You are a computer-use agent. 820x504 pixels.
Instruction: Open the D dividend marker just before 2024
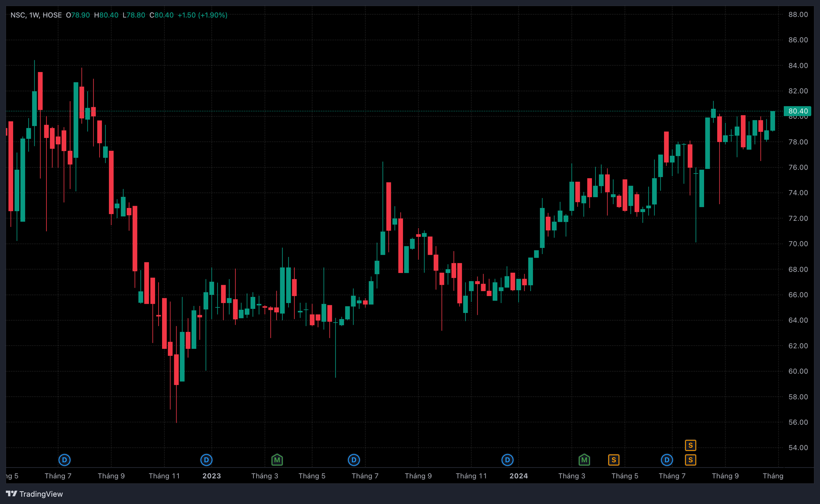tap(507, 460)
